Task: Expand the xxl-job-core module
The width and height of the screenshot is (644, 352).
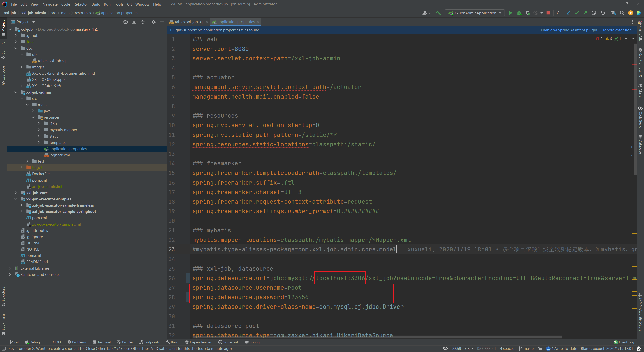Action: [16, 193]
